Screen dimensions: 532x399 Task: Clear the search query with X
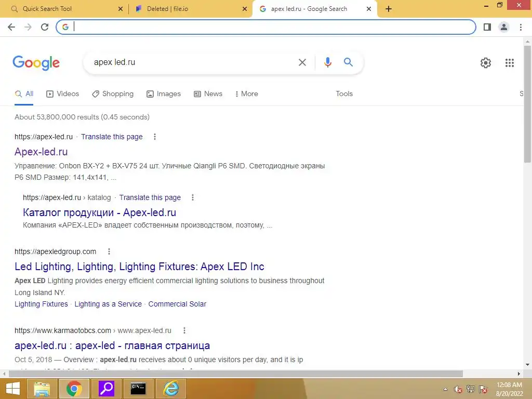(302, 62)
